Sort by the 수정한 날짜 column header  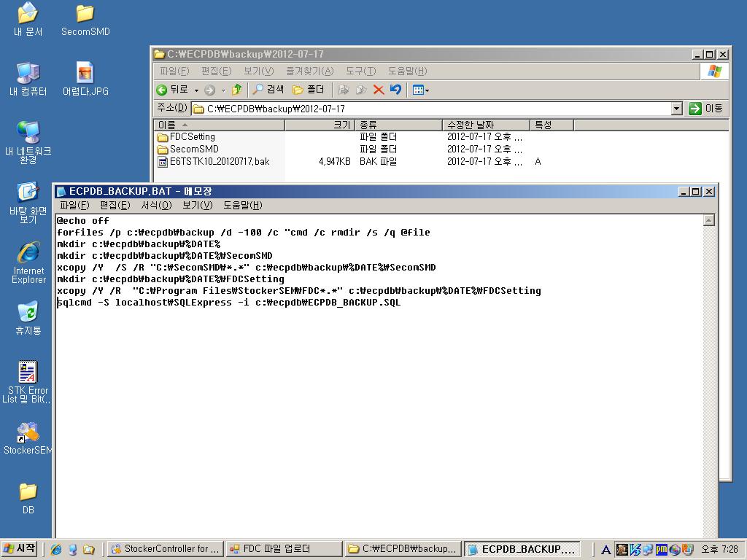pos(486,125)
